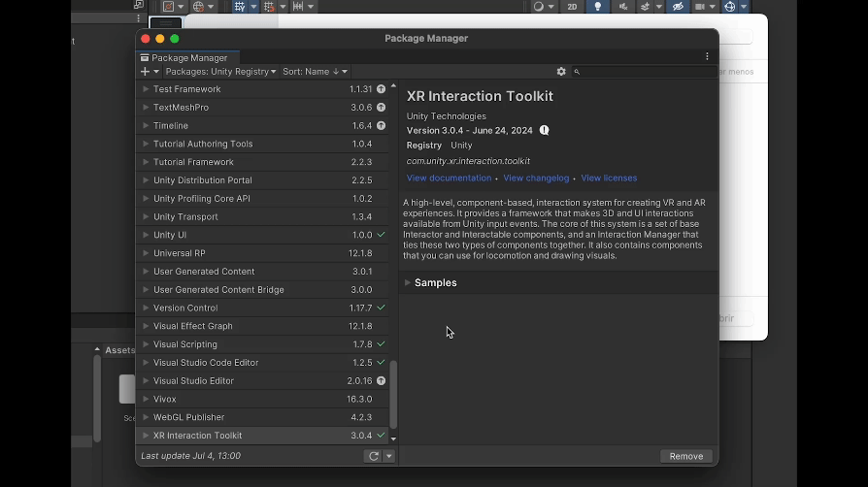Expand the Vivox package row

click(x=146, y=399)
